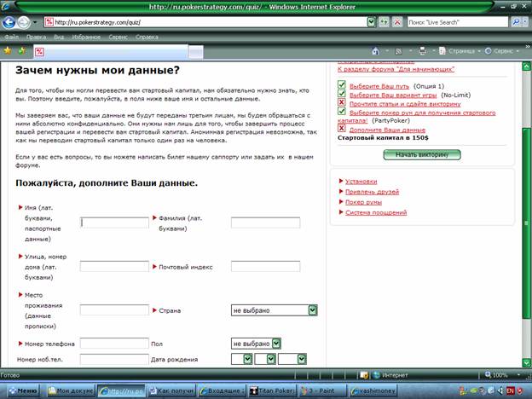Click the Место проживания input field
Viewport: 532px width, 399px height.
click(x=114, y=310)
